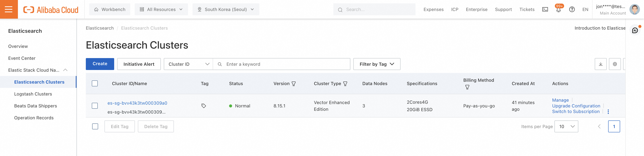Open Cloud Shell terminal icon
The image size is (644, 156).
(x=545, y=9)
